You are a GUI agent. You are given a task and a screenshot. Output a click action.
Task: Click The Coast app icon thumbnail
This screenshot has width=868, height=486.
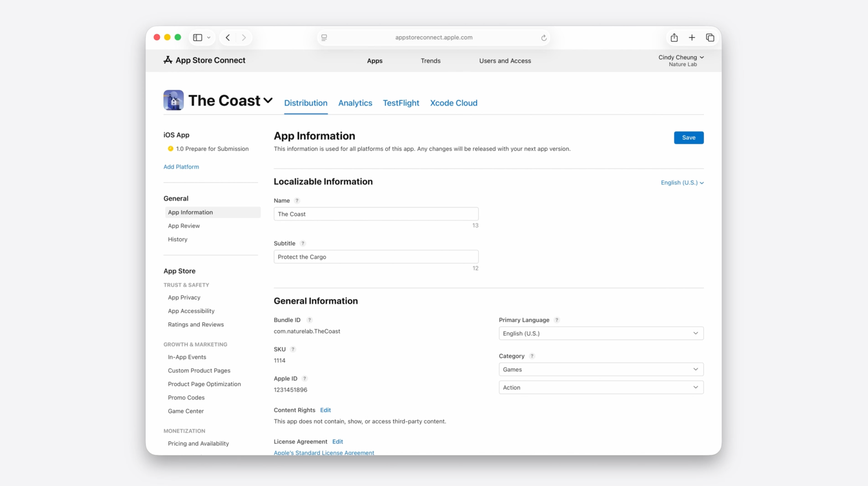(174, 100)
